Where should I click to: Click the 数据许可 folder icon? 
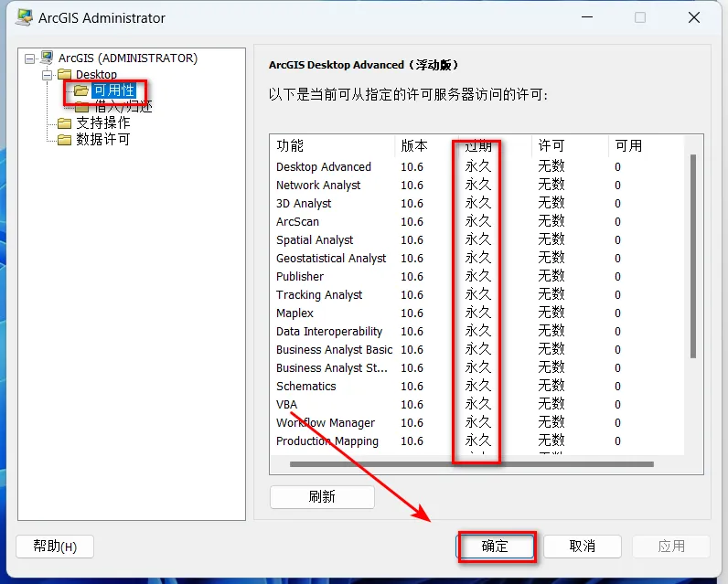(x=65, y=140)
